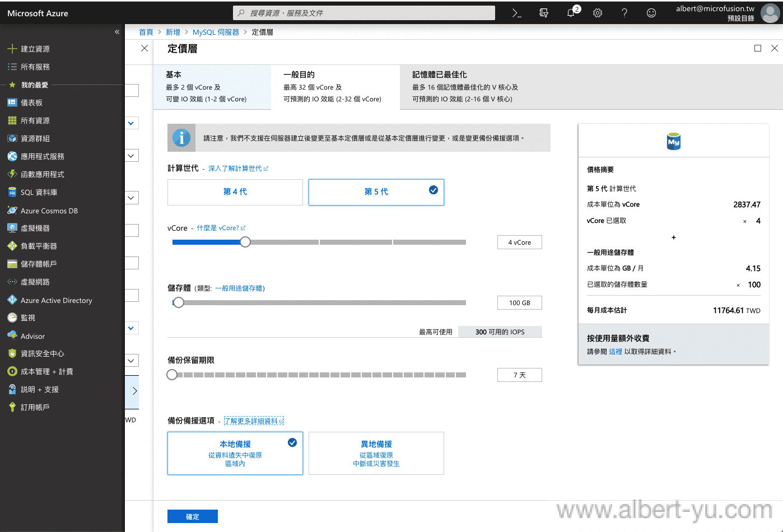Viewport: 783px width, 532px height.
Task: Open 所有資源 grid icon
Action: (x=12, y=120)
